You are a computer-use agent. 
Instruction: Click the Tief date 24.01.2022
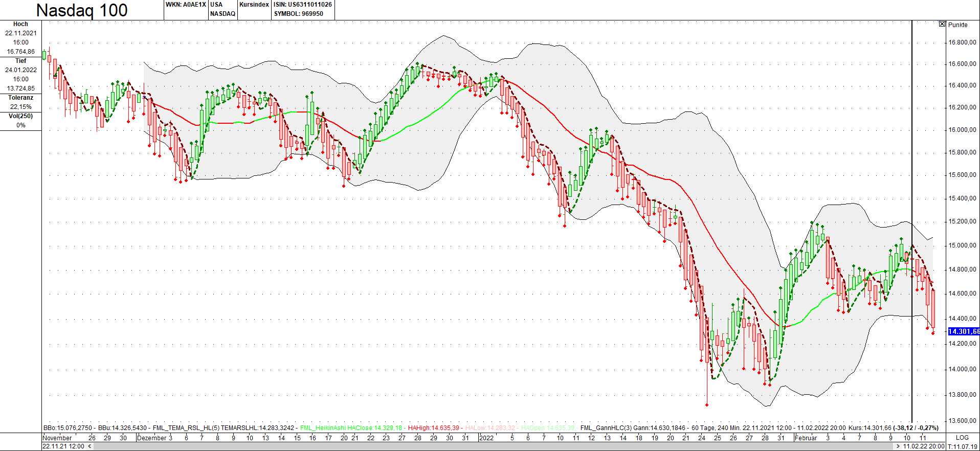(21, 70)
